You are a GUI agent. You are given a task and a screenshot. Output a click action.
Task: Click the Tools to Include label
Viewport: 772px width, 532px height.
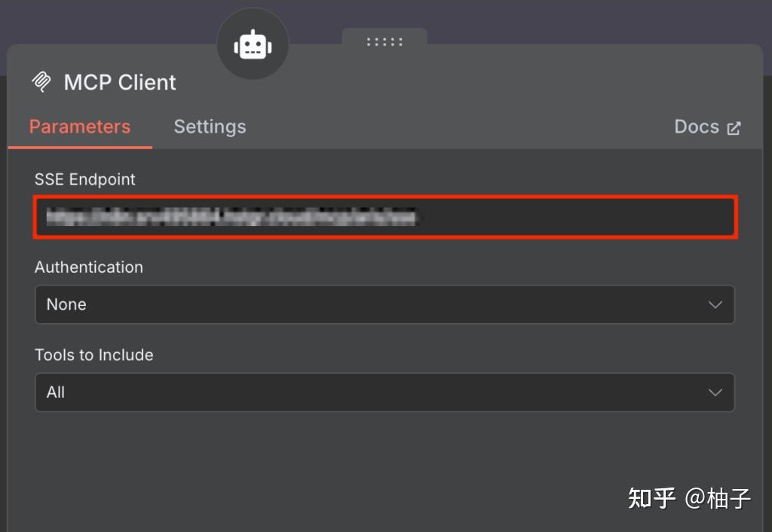tap(94, 355)
